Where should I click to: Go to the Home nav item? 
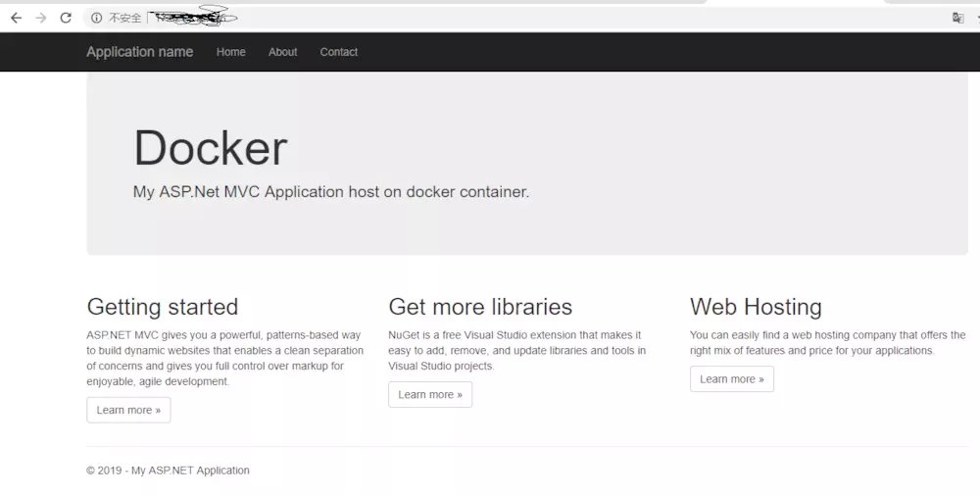(230, 52)
